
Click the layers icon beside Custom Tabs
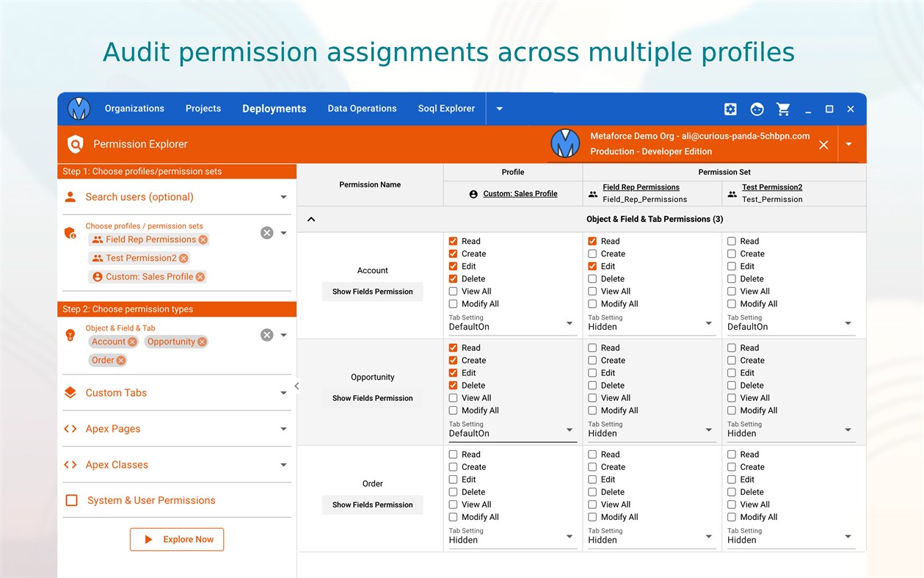(x=70, y=393)
